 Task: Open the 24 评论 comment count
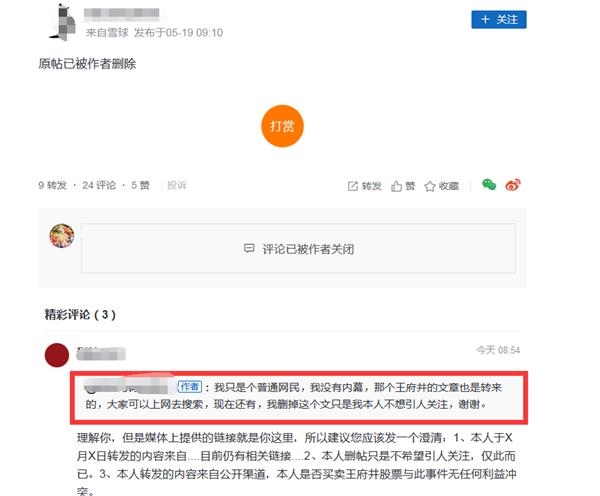pyautogui.click(x=99, y=186)
